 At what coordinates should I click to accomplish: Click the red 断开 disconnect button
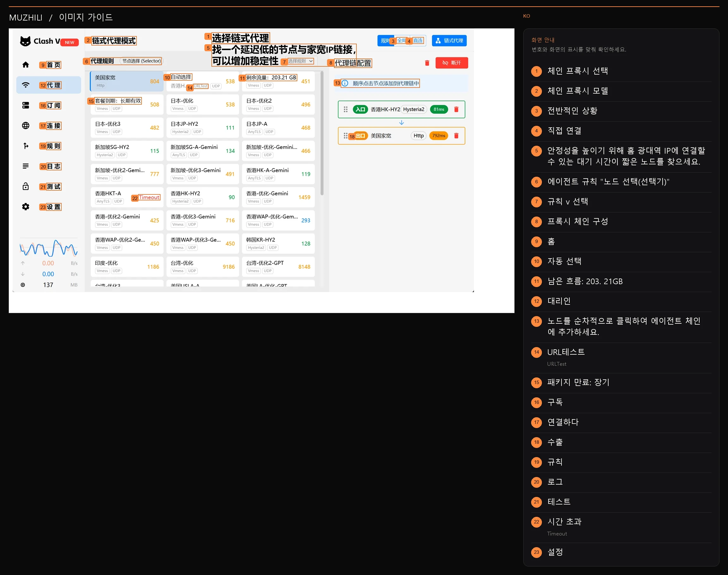(x=452, y=63)
